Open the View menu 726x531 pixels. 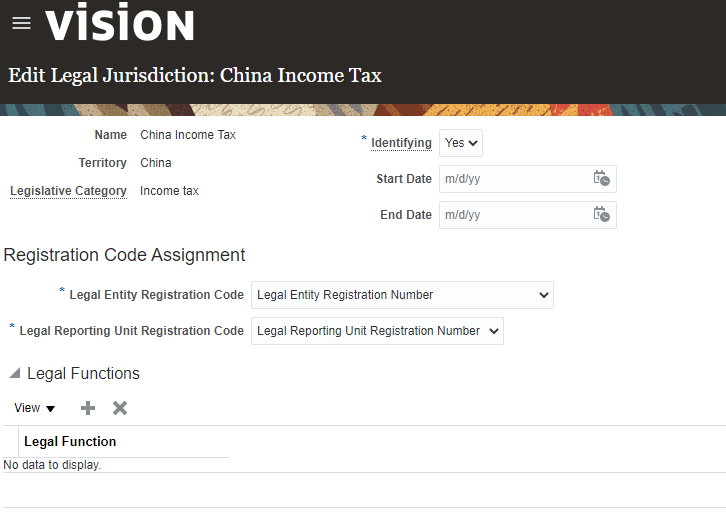35,408
